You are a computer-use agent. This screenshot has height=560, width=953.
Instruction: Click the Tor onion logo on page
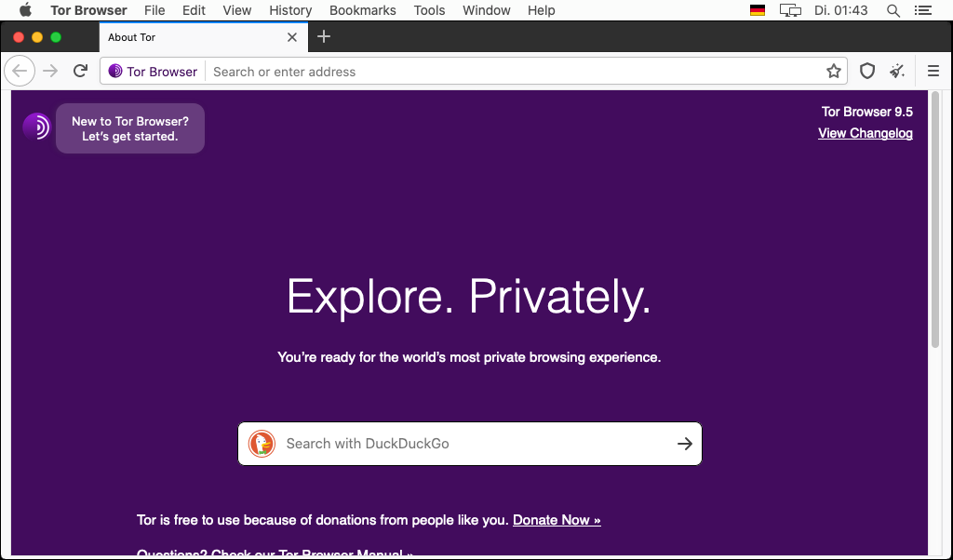tap(36, 127)
